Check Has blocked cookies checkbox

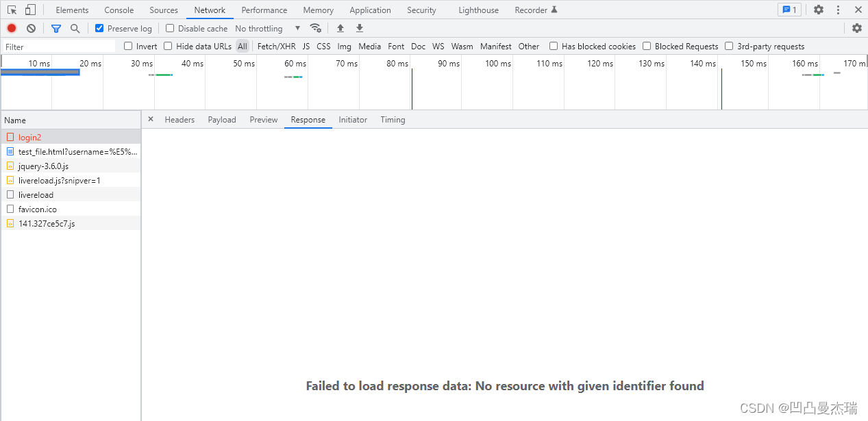point(554,47)
